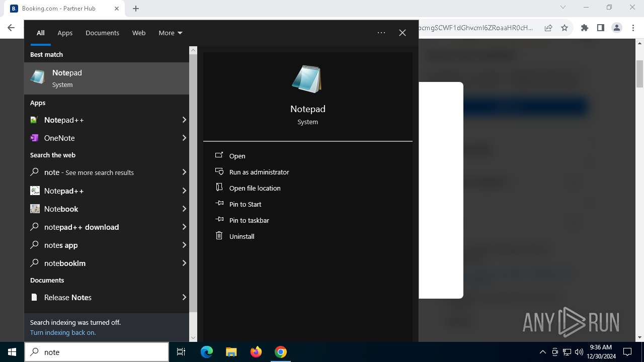The height and width of the screenshot is (362, 644).
Task: Switch to Chrome from the taskbar
Action: (281, 352)
